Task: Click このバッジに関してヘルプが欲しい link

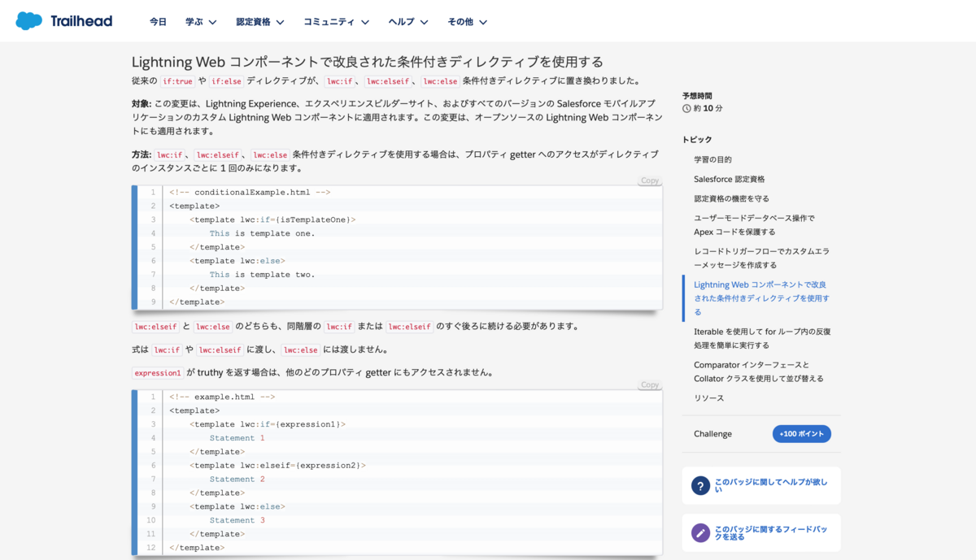Action: [771, 486]
